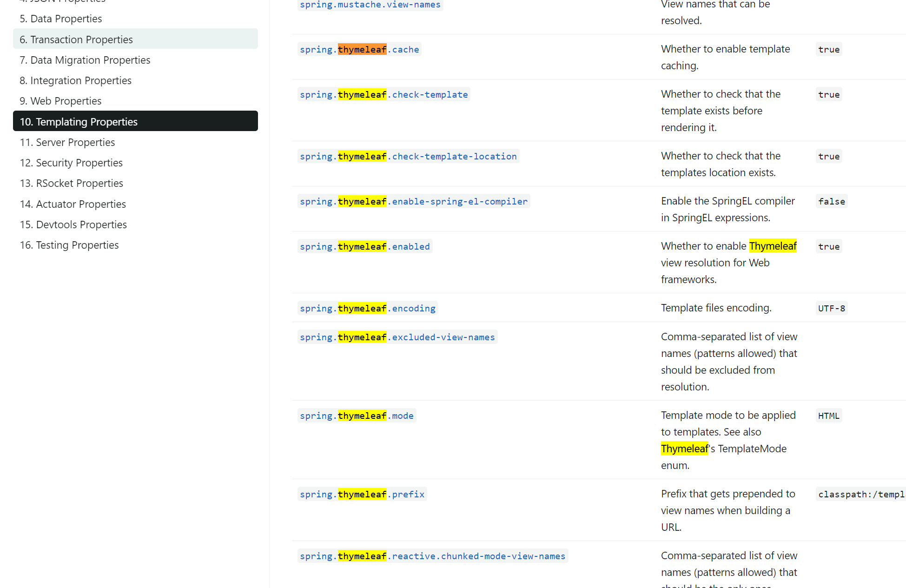This screenshot has height=588, width=906.
Task: Click the spring.thymeleaf.prefix property link
Action: [362, 494]
